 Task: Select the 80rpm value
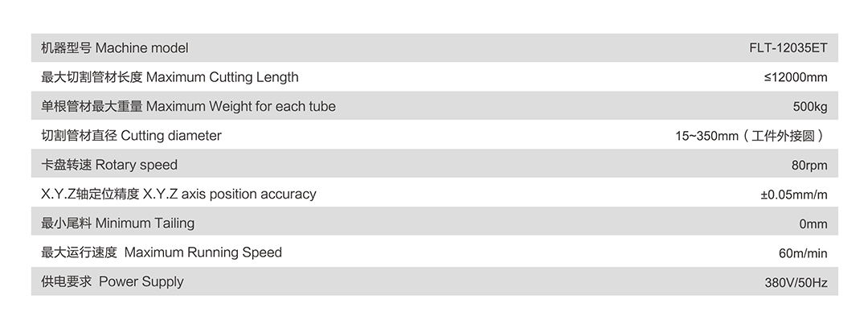(809, 166)
